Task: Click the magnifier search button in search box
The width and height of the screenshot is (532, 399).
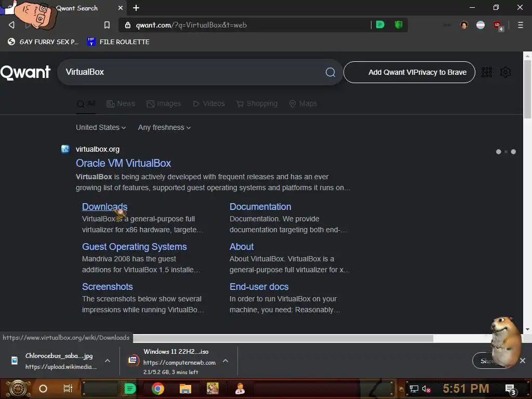Action: (330, 72)
